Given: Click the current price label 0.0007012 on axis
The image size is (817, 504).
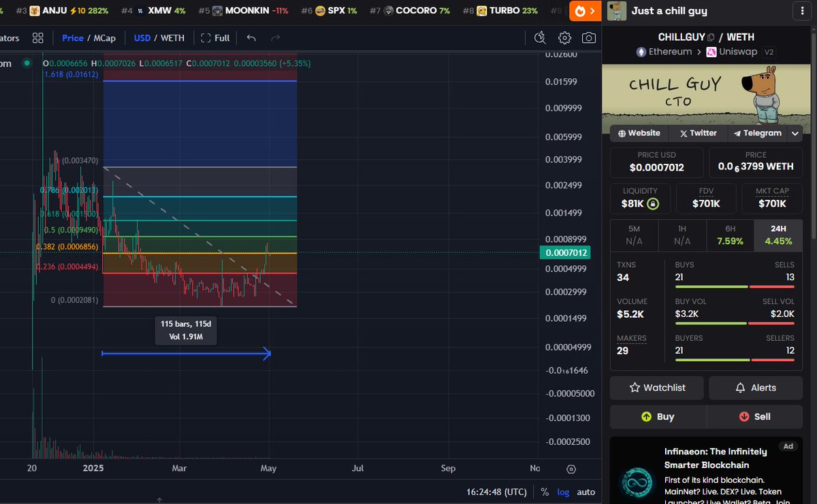Looking at the screenshot, I should pyautogui.click(x=564, y=253).
